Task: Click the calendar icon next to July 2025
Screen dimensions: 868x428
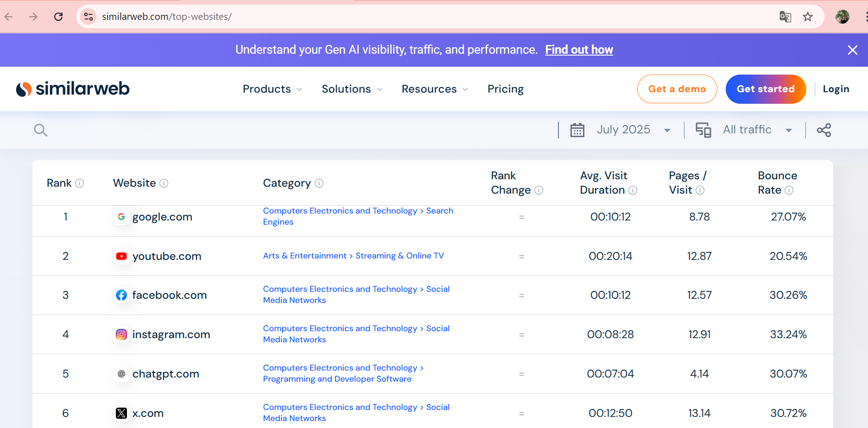Action: [577, 130]
